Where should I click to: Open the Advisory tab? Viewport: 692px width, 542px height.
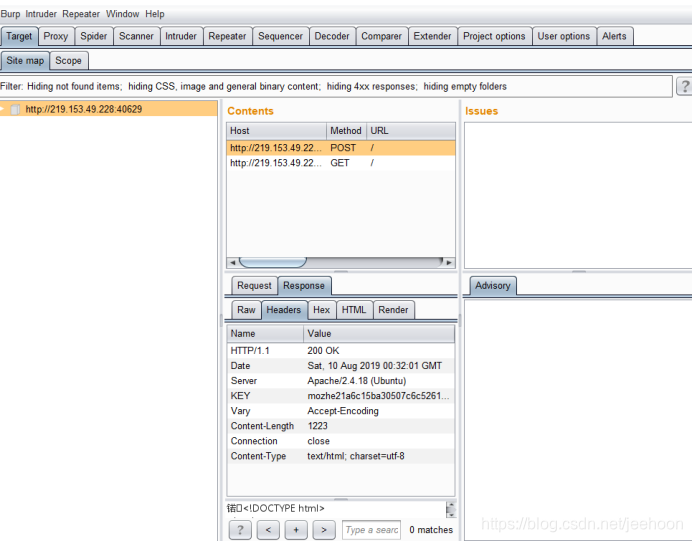(x=493, y=286)
